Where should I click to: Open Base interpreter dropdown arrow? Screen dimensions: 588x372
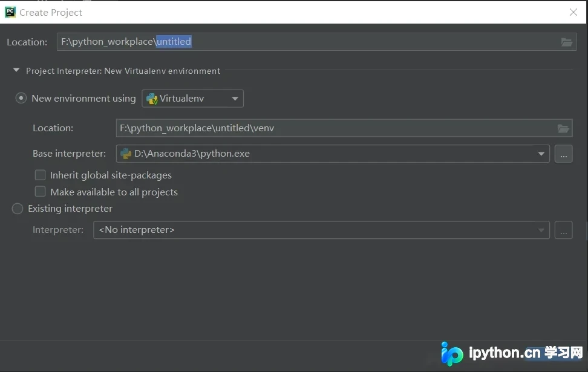541,154
